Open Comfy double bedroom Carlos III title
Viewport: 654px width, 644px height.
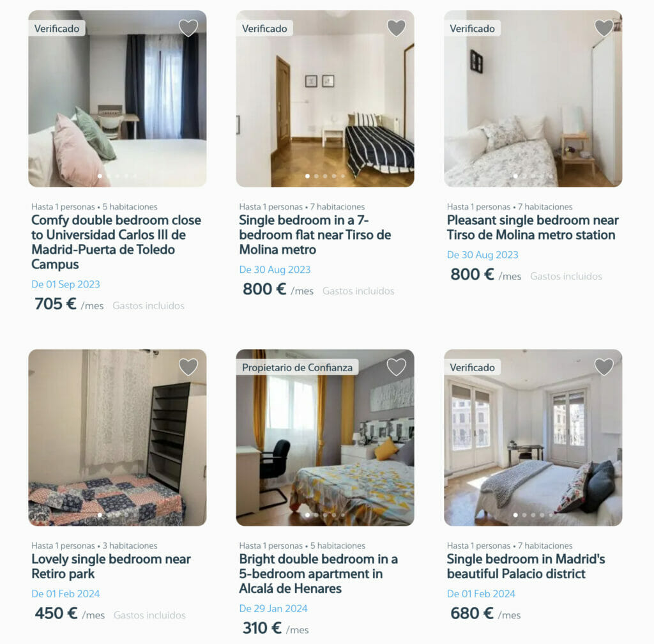(x=116, y=242)
